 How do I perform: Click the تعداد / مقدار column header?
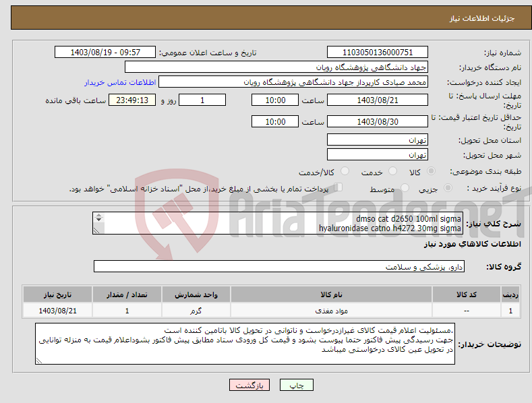click(x=127, y=294)
